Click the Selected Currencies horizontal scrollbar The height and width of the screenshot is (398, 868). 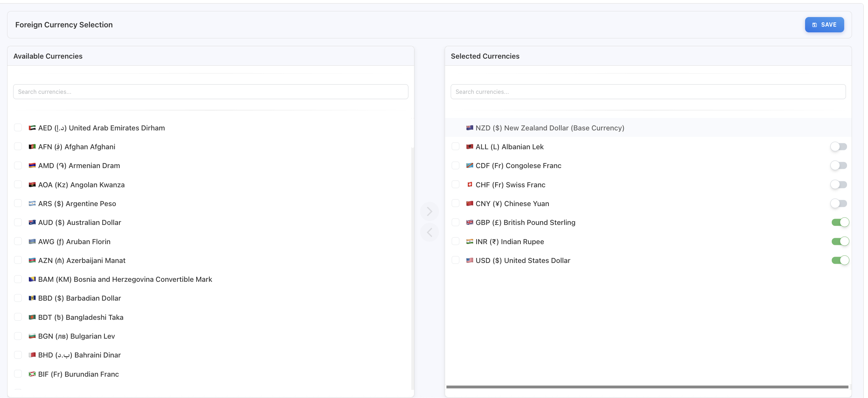[647, 387]
